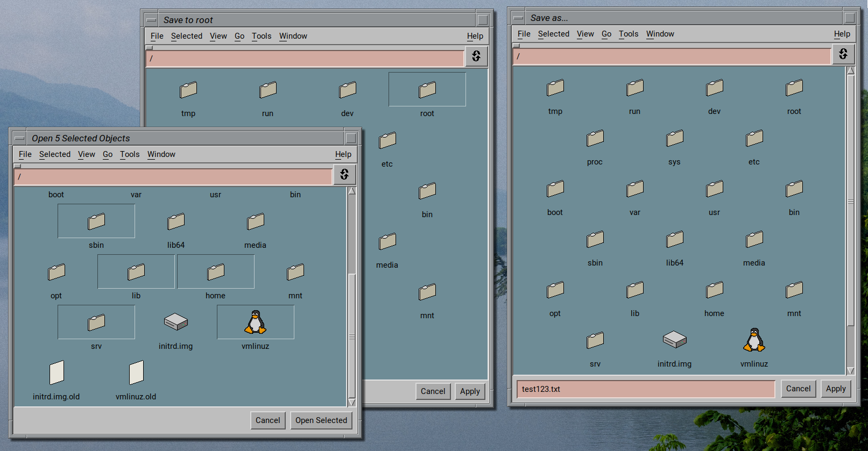
Task: Open Selected menu in Save to root dialog
Action: point(186,36)
